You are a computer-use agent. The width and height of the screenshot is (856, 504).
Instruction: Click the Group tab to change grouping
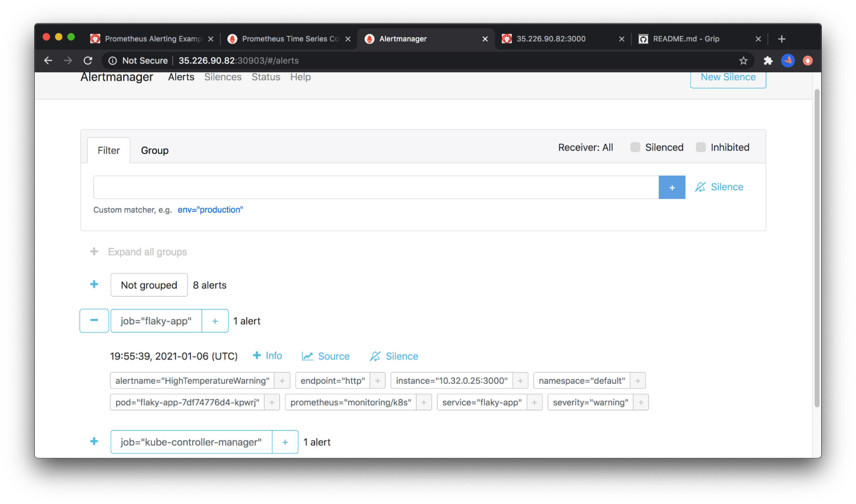pos(154,150)
